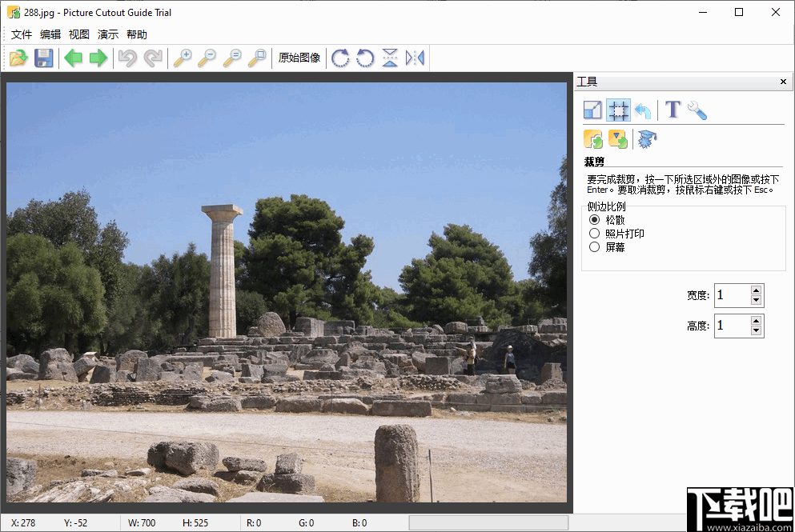Open the 视图 menu
This screenshot has width=795, height=532.
79,34
